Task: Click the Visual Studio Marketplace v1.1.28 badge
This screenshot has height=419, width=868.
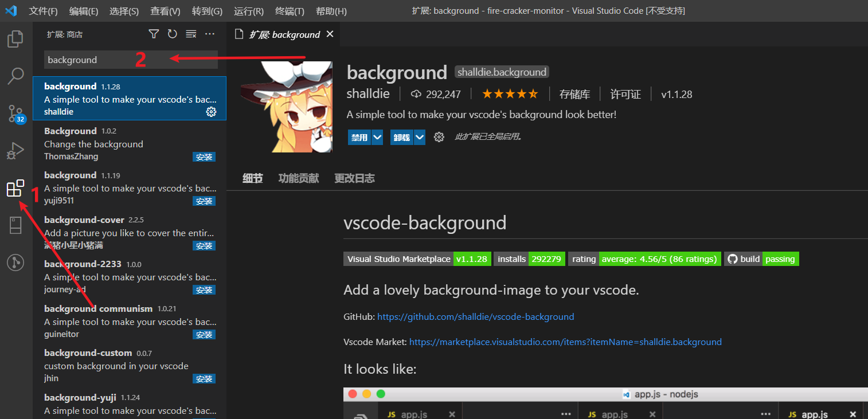Action: (x=417, y=259)
